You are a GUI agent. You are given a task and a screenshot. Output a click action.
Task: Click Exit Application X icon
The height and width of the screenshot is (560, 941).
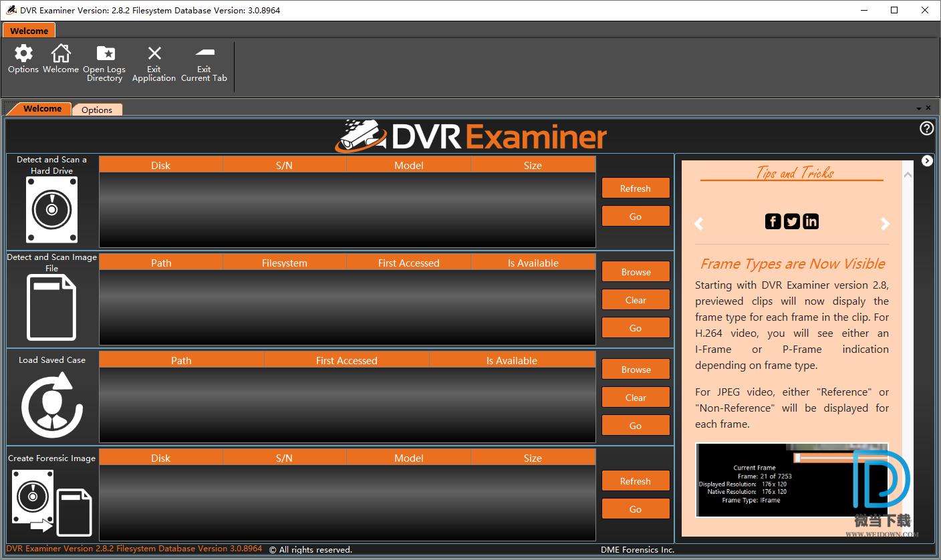154,53
